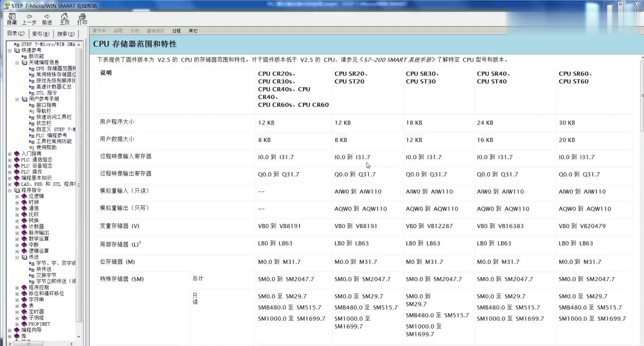Click the page icon beside 新功能

tap(25, 56)
